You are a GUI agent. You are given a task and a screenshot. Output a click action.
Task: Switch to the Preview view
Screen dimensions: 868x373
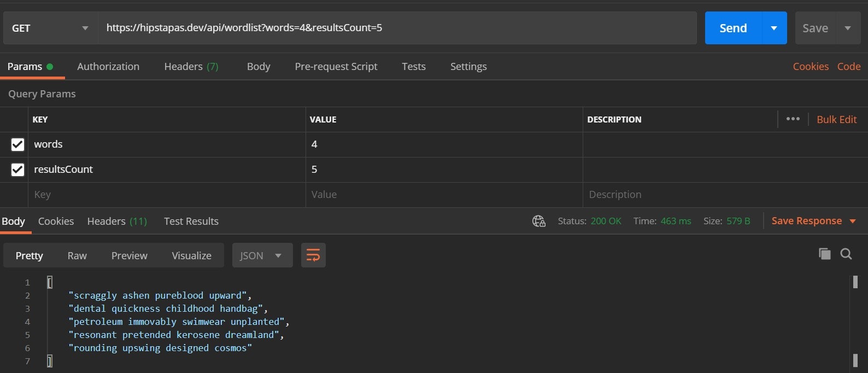[x=130, y=255]
